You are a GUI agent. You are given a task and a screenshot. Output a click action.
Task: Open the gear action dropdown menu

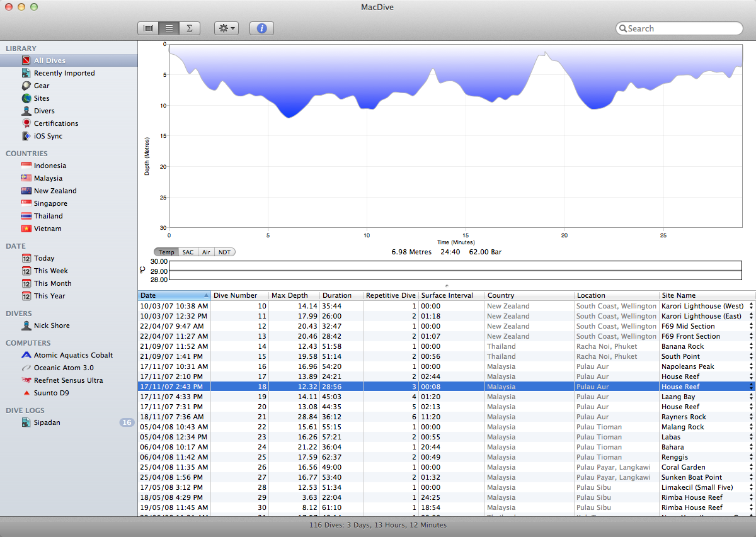[226, 28]
